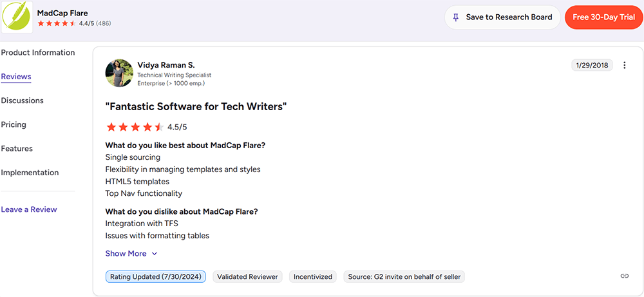644x297 pixels.
Task: Open Product Information section
Action: pos(38,53)
